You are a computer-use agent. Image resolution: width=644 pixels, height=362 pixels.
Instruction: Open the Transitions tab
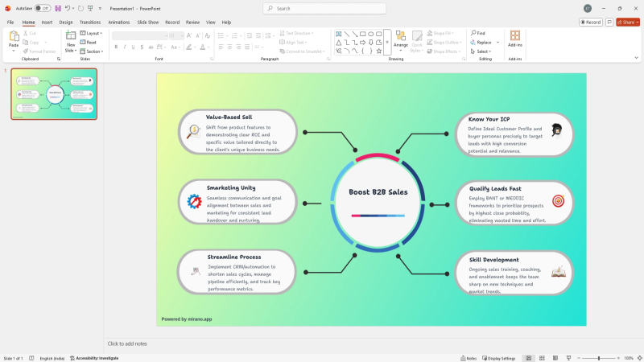90,23
